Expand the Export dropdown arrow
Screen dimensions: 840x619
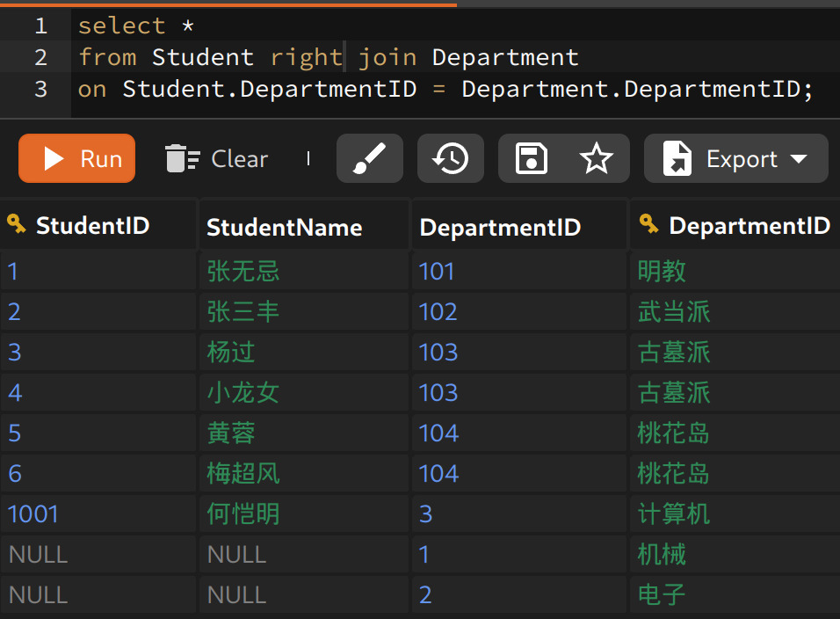[x=799, y=159]
